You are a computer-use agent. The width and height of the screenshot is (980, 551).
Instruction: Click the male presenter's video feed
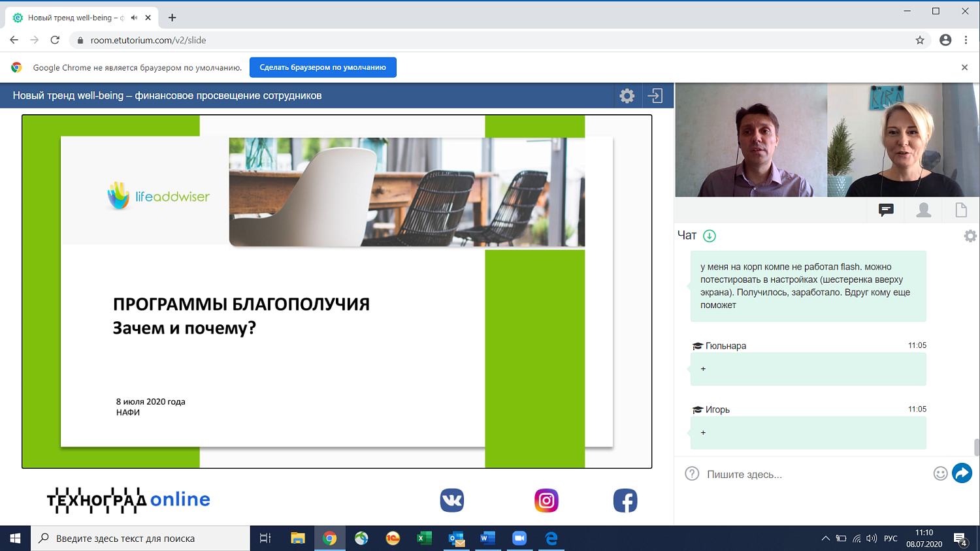click(751, 140)
